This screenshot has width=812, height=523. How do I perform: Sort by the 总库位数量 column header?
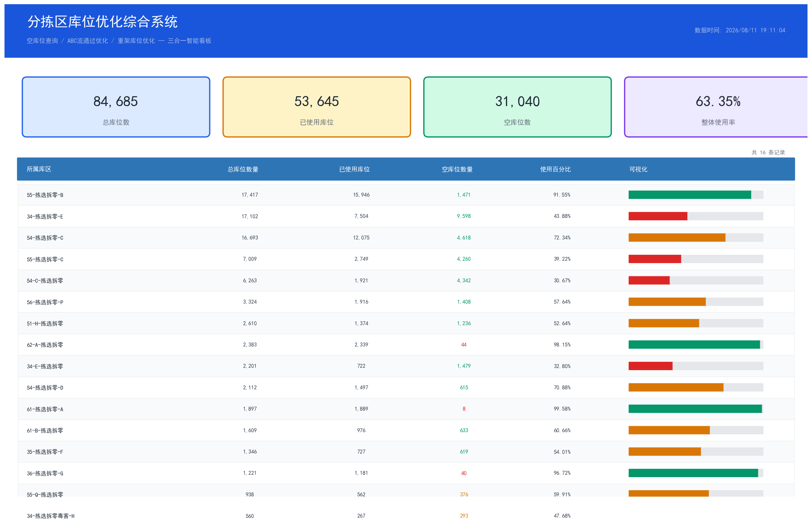point(243,169)
